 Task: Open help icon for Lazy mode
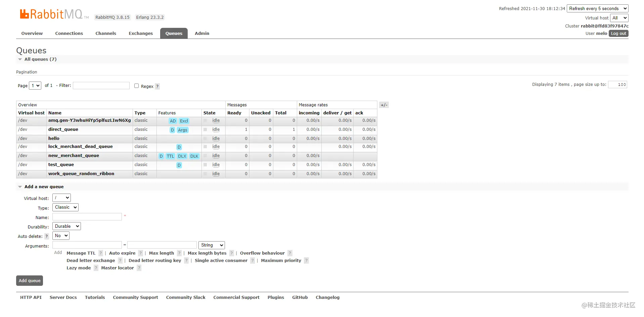coord(96,268)
